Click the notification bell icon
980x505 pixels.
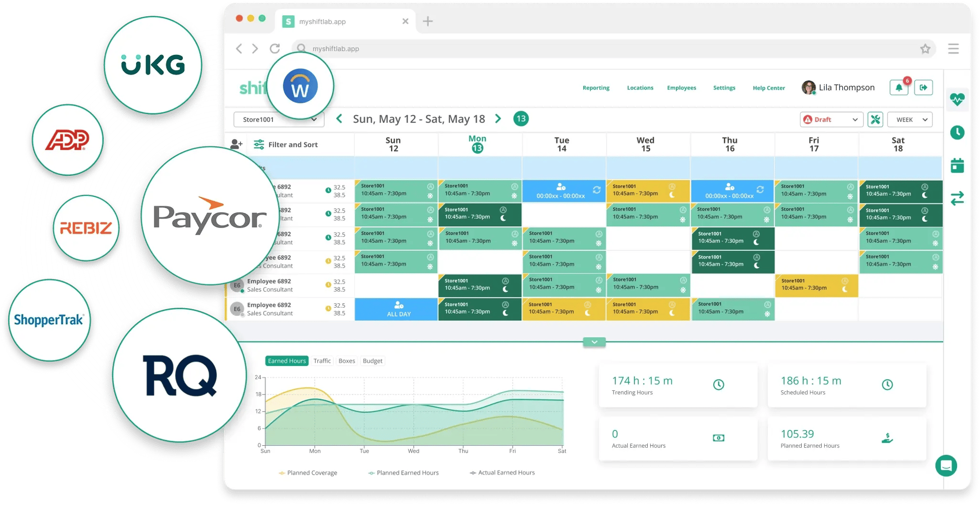(899, 88)
